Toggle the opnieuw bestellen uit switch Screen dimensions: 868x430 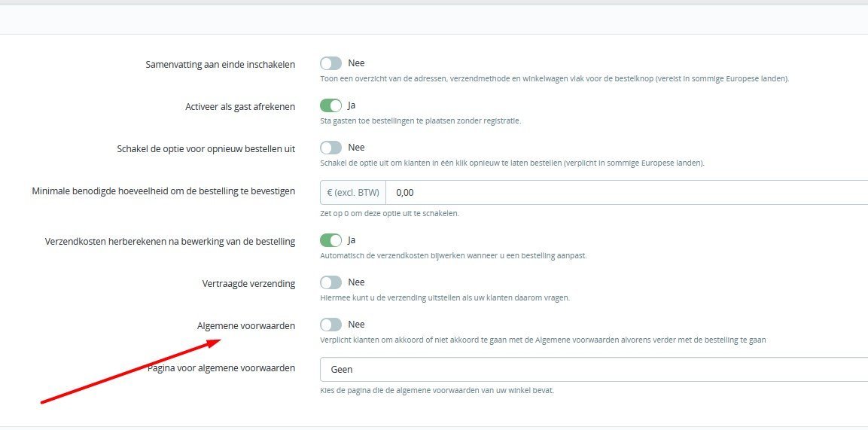coord(330,148)
